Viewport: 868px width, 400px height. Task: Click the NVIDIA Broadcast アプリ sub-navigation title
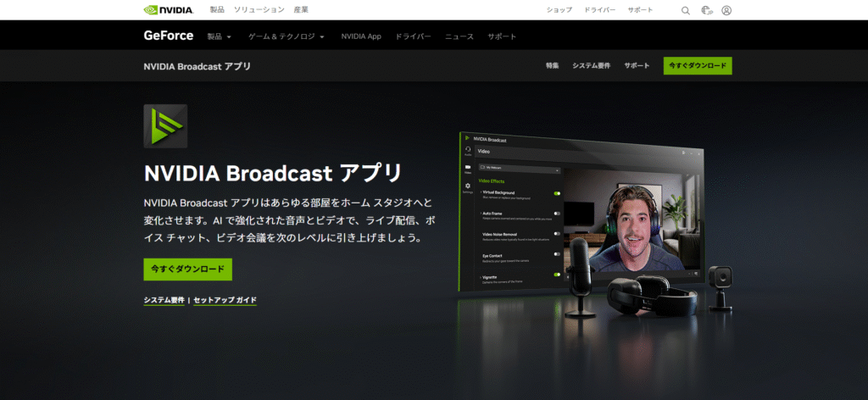(x=197, y=66)
